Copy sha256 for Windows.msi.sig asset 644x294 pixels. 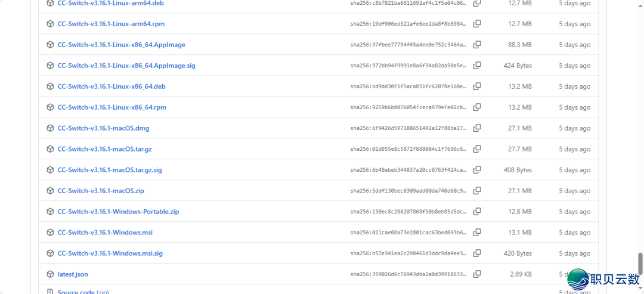tap(477, 253)
